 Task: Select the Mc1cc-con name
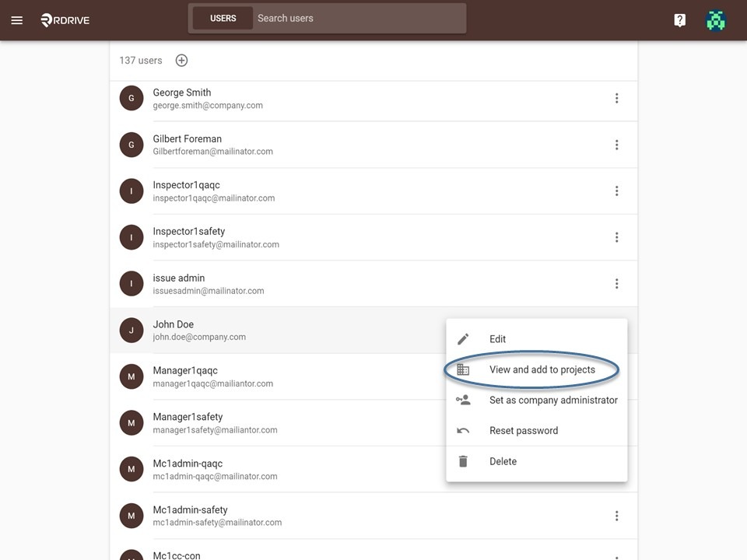coord(177,555)
